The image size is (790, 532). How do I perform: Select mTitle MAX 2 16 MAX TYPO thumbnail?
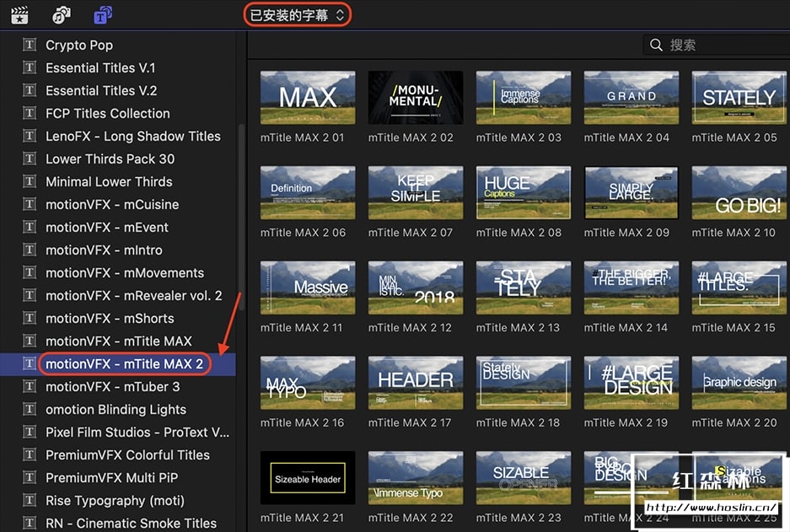[x=308, y=383]
